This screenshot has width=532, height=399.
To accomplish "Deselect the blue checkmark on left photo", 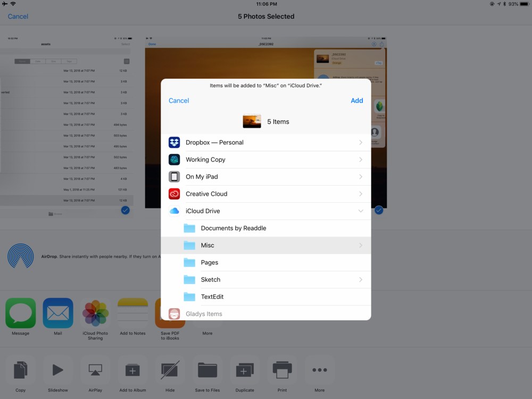I will click(x=125, y=210).
